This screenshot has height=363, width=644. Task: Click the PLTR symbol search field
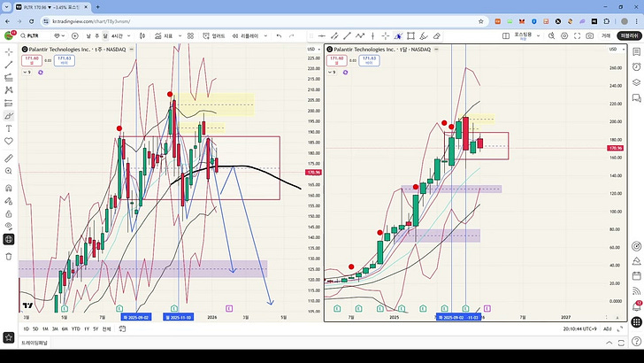coord(34,36)
